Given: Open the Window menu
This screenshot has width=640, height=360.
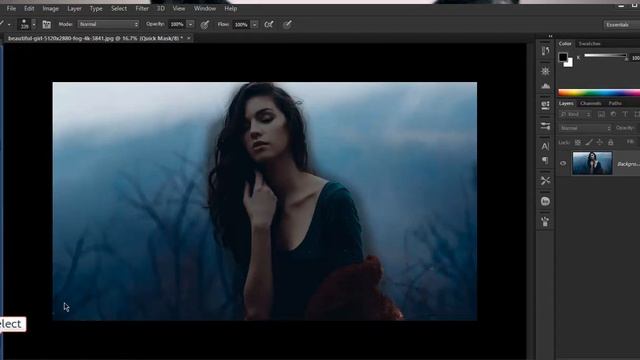Looking at the screenshot, I should click(x=205, y=8).
